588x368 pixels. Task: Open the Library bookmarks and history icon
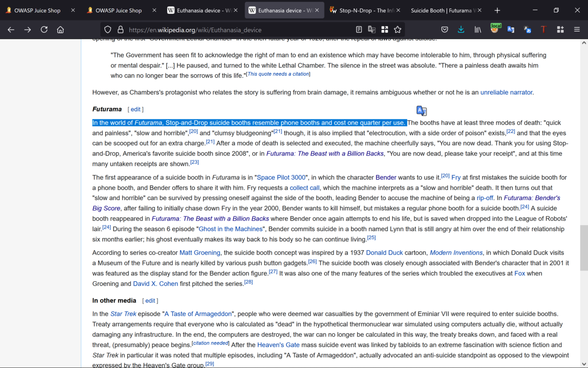pyautogui.click(x=477, y=29)
